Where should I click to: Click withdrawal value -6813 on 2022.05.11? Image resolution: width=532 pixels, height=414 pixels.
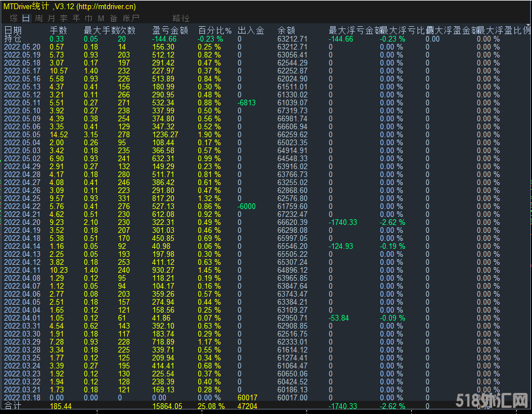point(247,103)
